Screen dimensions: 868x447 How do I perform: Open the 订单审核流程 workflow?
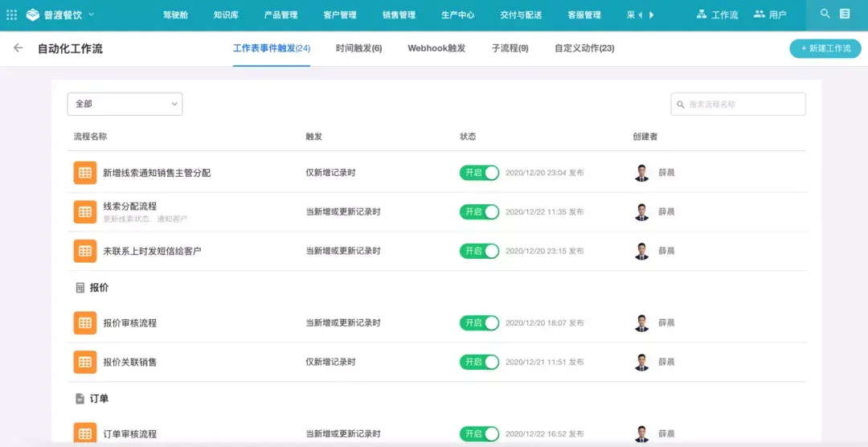(x=130, y=433)
